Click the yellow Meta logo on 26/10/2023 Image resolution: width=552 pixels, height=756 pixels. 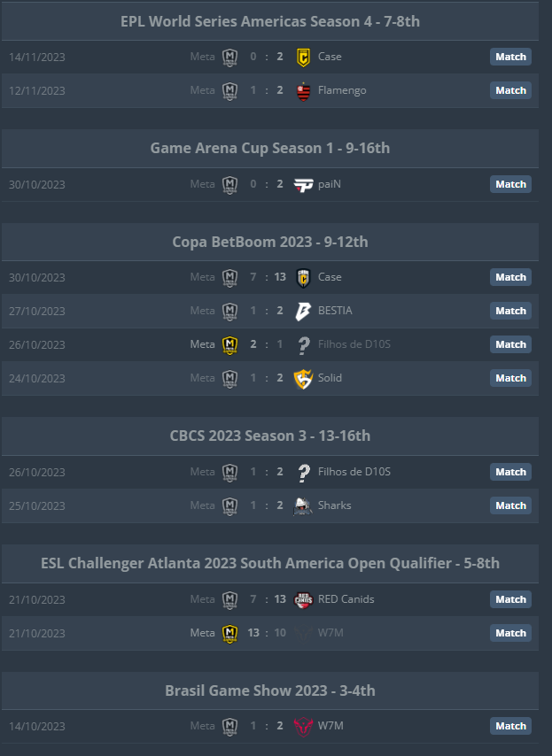[229, 344]
